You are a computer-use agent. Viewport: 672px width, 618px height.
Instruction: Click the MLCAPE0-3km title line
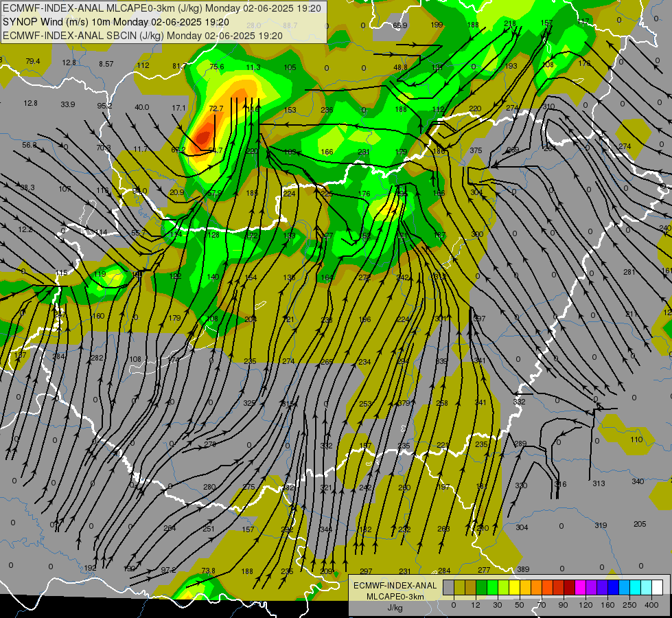(x=161, y=8)
